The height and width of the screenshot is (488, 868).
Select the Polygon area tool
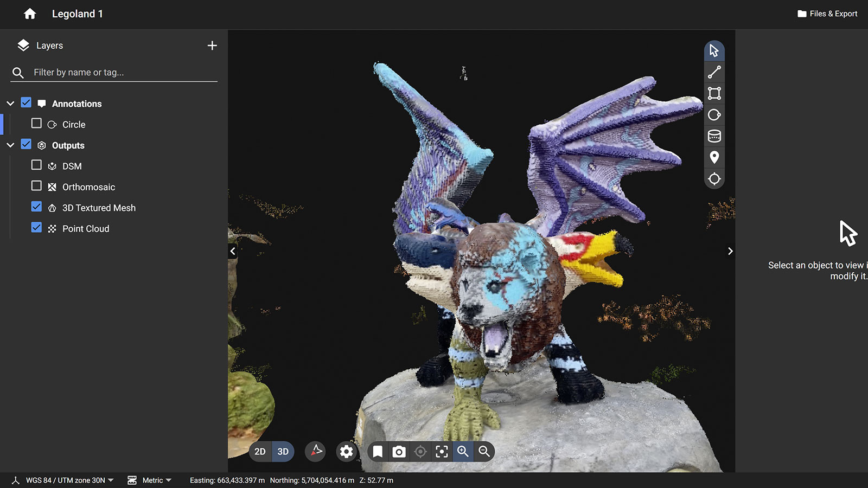(x=714, y=93)
